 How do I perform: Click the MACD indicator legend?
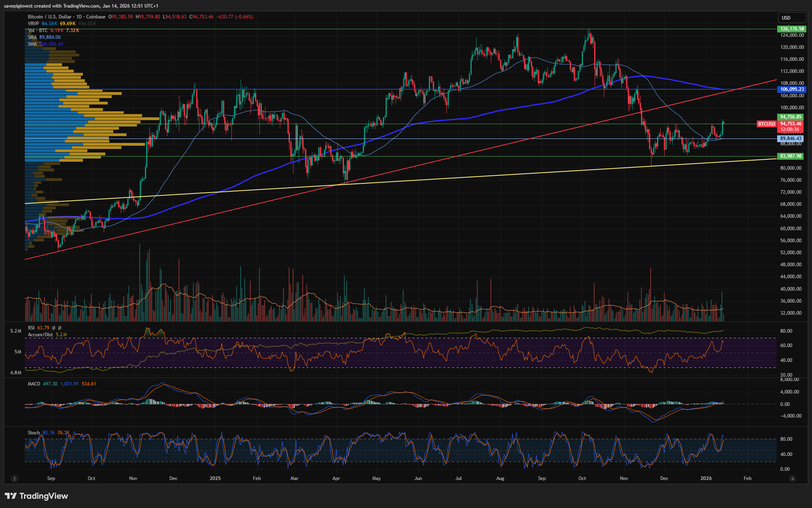click(x=34, y=384)
